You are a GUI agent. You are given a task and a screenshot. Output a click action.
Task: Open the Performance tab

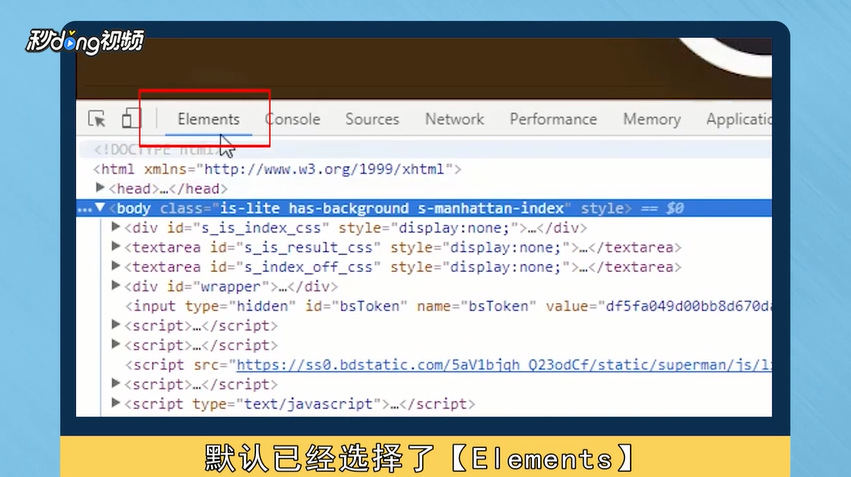553,119
